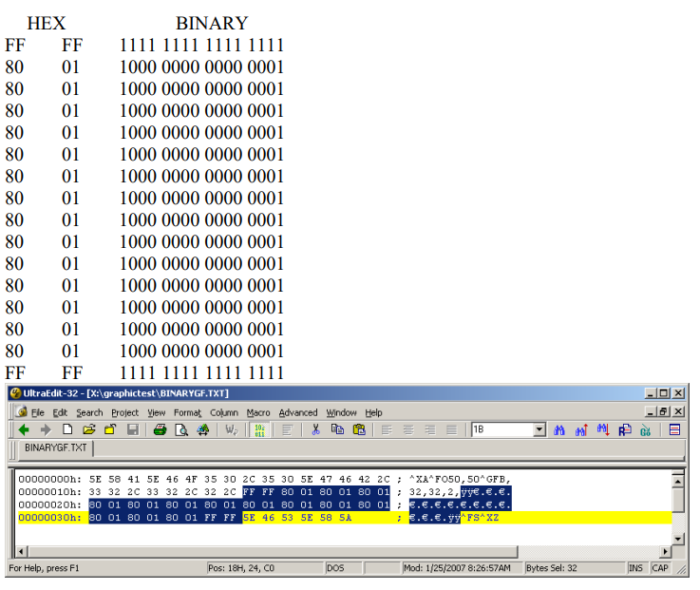This screenshot has height=590, width=700.
Task: Click the INS indicator in the status bar
Action: pyautogui.click(x=636, y=567)
